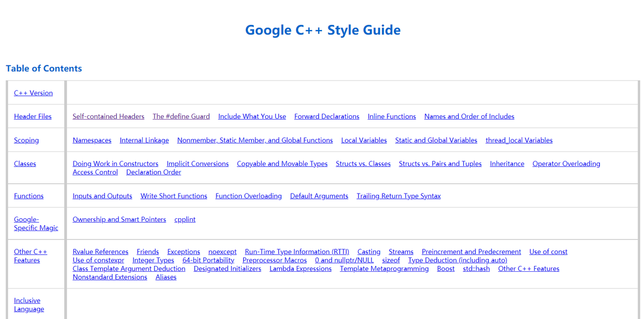Open the Preprocessor Macros link

pos(275,260)
